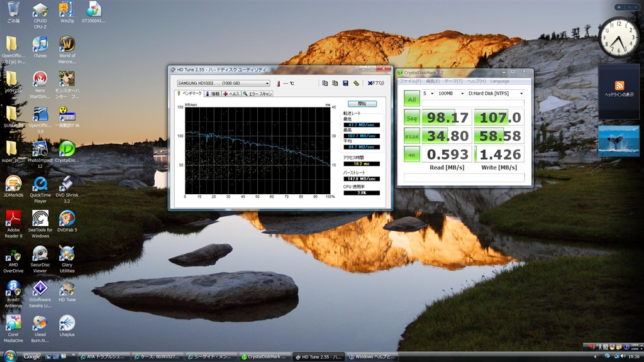Screen dimensions: 644x362
Task: Open the DVDFab 5 desktop icon
Action: [x=67, y=222]
